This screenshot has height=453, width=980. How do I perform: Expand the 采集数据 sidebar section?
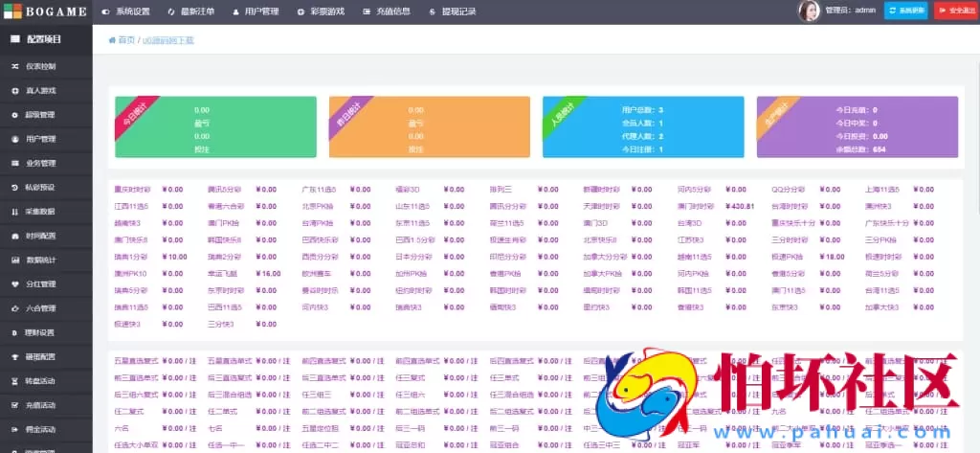tap(41, 212)
